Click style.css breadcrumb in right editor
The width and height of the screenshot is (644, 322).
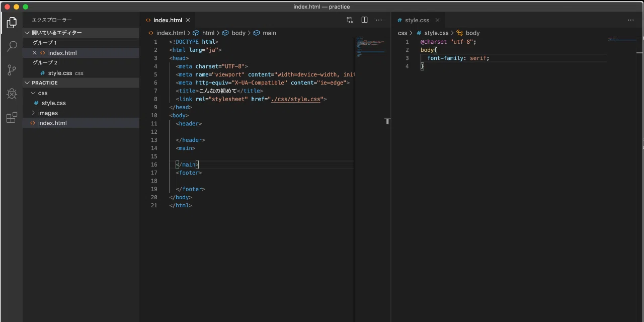pyautogui.click(x=432, y=33)
